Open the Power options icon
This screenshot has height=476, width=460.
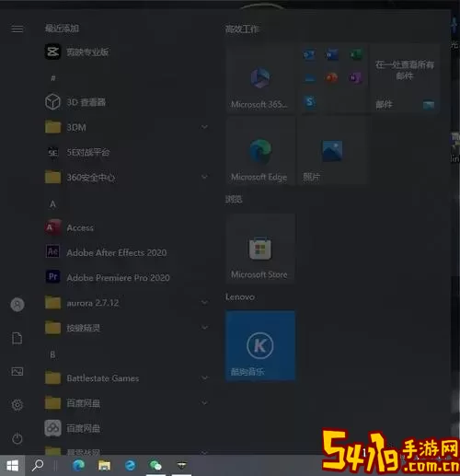(x=17, y=438)
